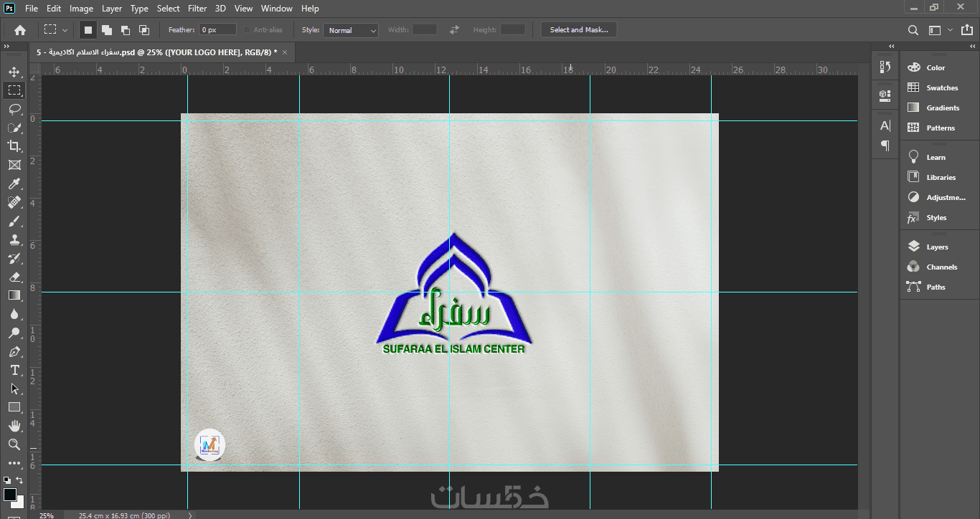Open the Image menu

[x=81, y=9]
